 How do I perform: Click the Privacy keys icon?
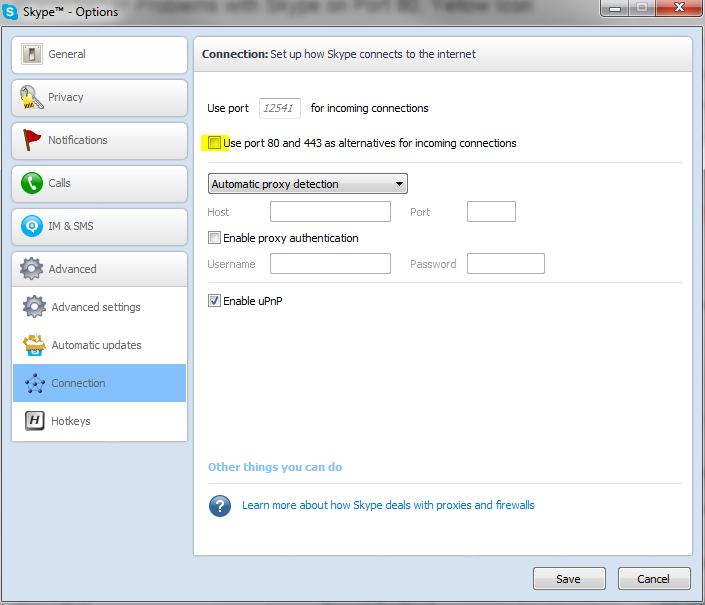pyautogui.click(x=32, y=97)
